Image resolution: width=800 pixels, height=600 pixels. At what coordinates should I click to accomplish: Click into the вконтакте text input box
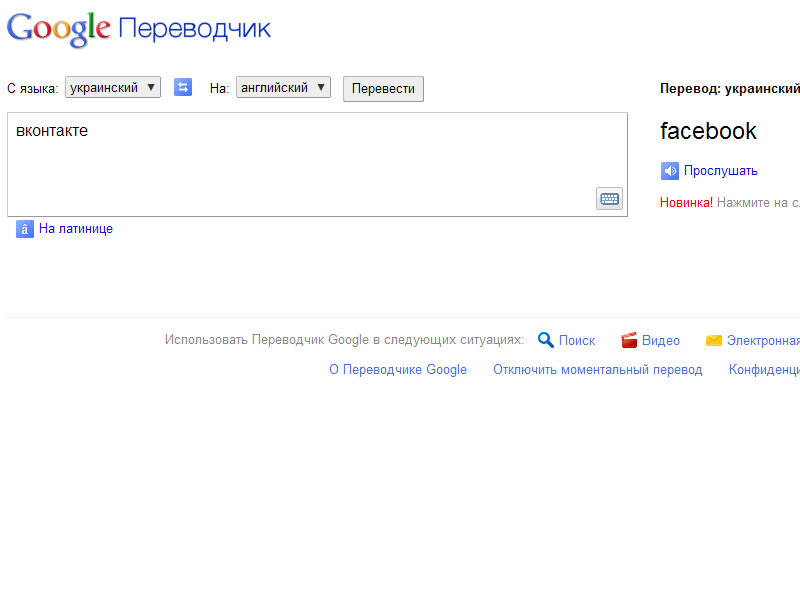coord(317,164)
